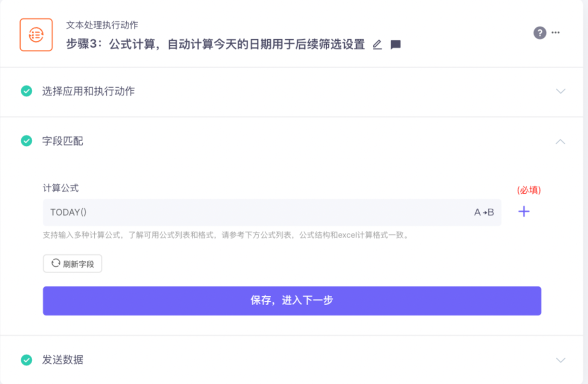Click the 字段匹配 section header text

[63, 141]
